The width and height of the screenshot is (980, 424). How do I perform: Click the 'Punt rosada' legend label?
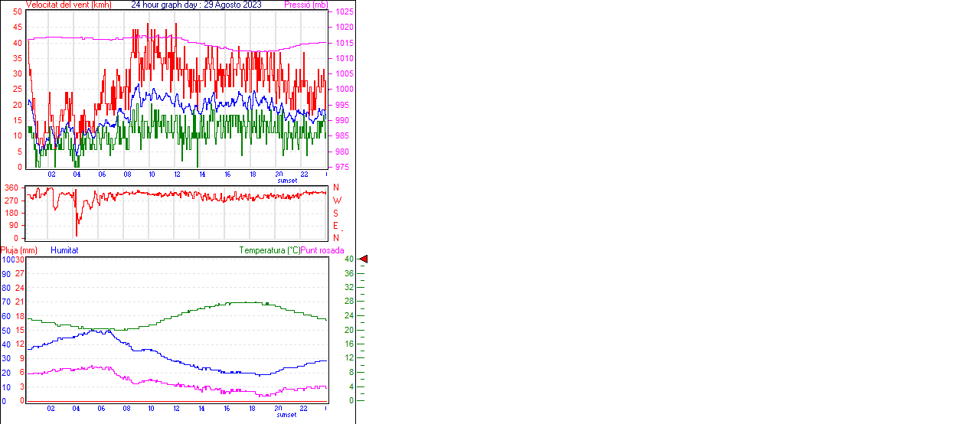pos(322,250)
